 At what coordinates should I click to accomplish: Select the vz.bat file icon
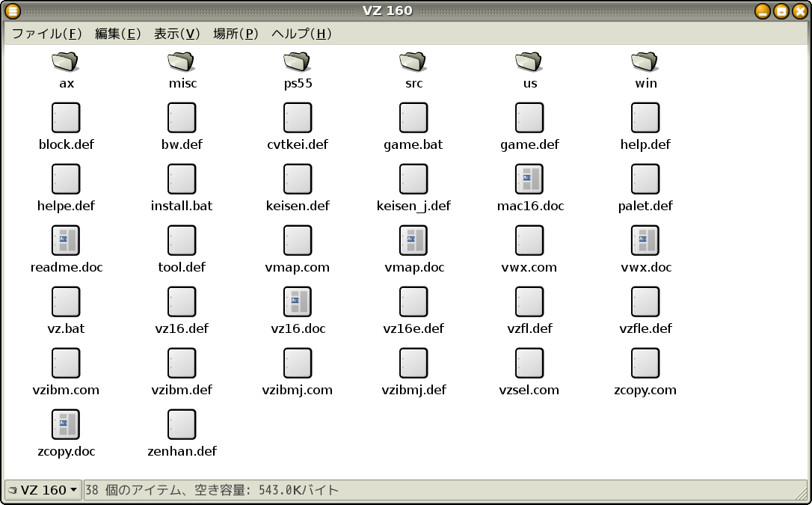[x=66, y=302]
